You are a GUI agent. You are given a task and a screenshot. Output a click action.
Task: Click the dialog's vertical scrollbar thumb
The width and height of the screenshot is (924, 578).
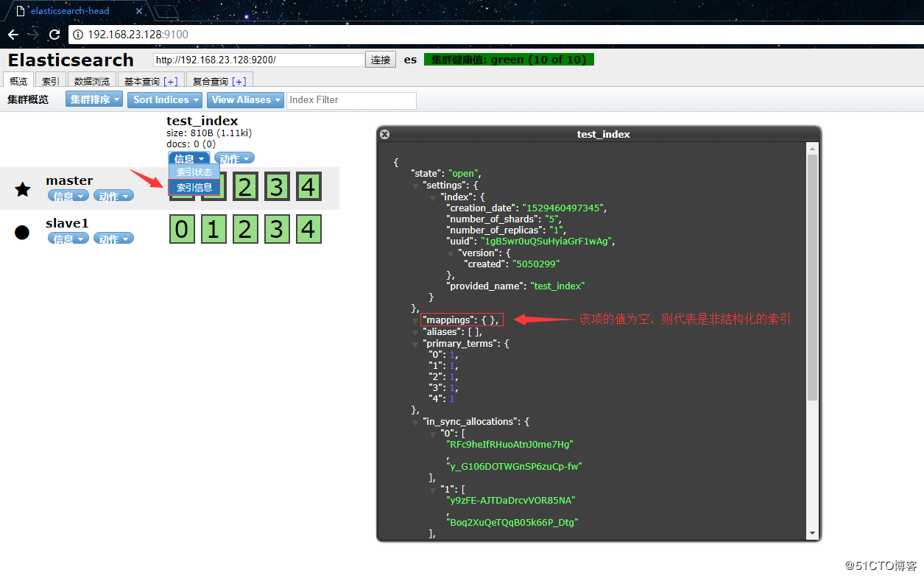pos(812,278)
